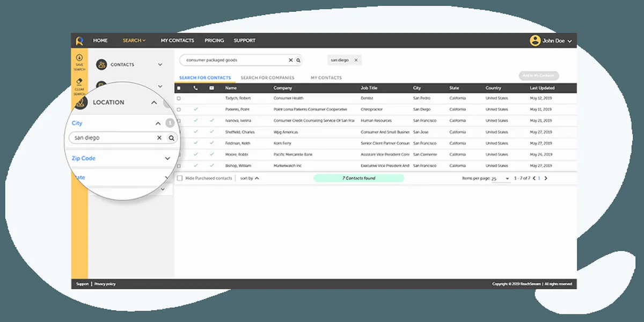Click the Last Updated column header
Image resolution: width=644 pixels, height=322 pixels.
(542, 88)
